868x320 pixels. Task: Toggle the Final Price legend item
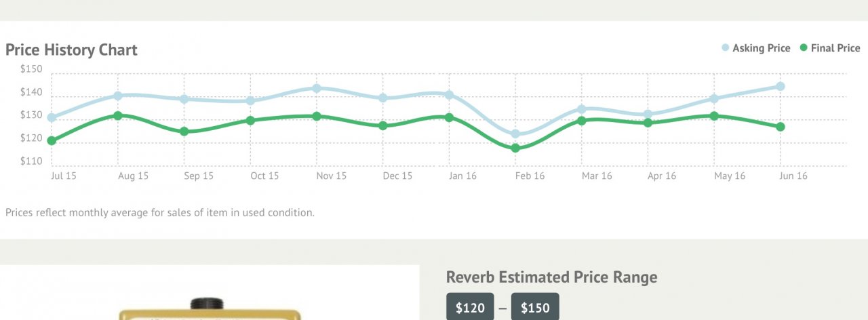[829, 48]
